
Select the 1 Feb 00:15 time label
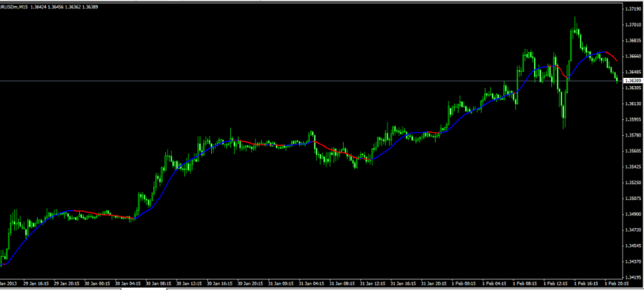point(464,284)
